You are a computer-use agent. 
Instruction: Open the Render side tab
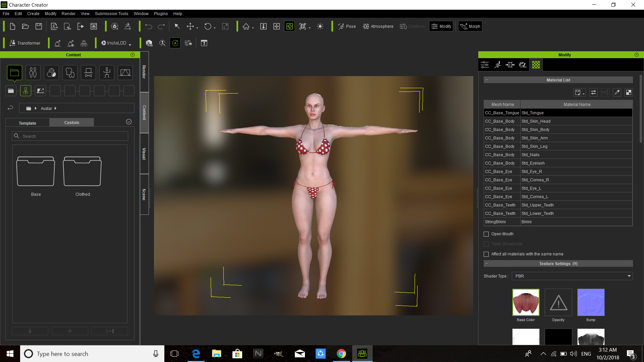144,72
